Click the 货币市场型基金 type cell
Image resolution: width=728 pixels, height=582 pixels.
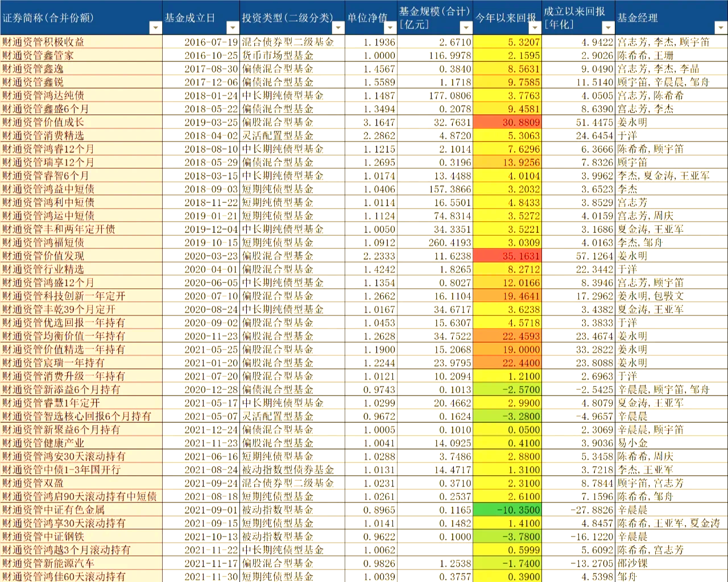292,55
